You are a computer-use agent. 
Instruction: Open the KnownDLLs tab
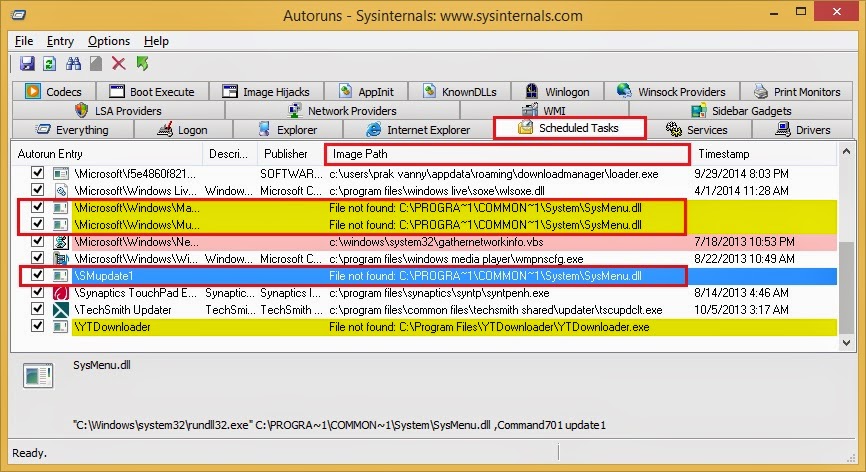pyautogui.click(x=460, y=92)
